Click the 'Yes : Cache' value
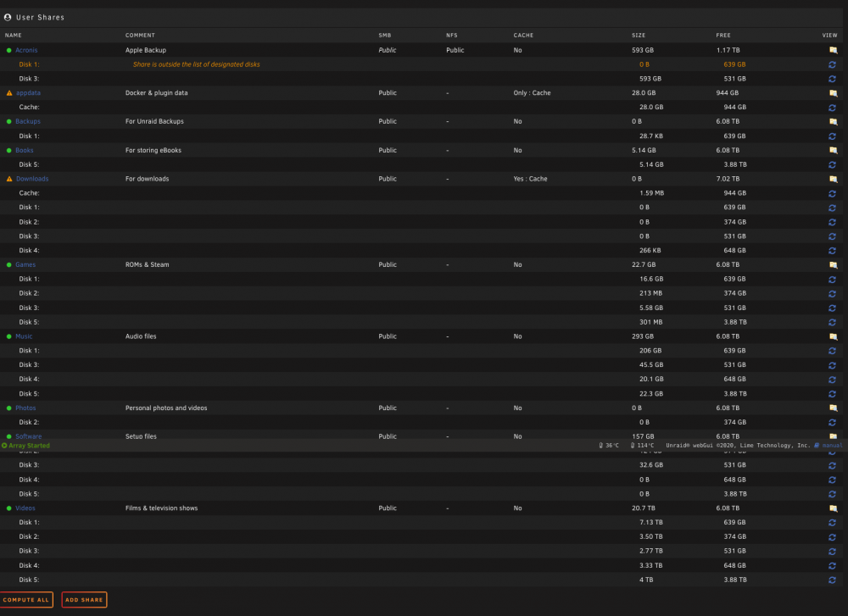 coord(531,179)
